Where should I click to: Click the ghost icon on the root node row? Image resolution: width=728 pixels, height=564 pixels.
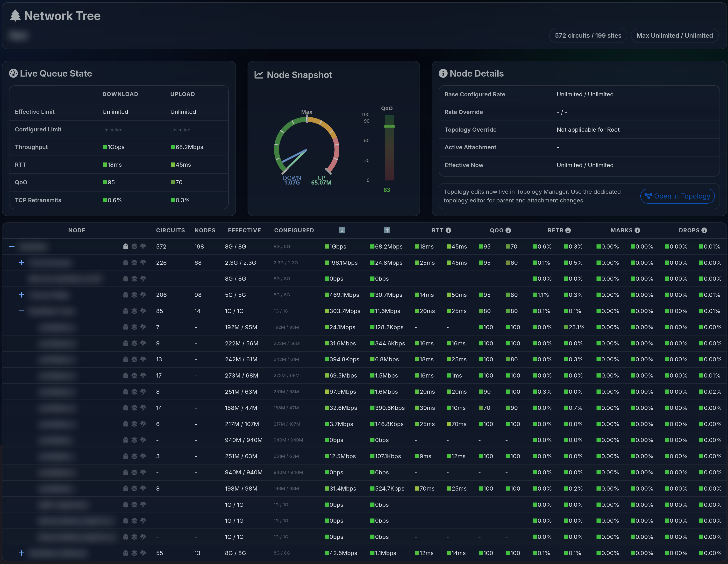point(125,246)
